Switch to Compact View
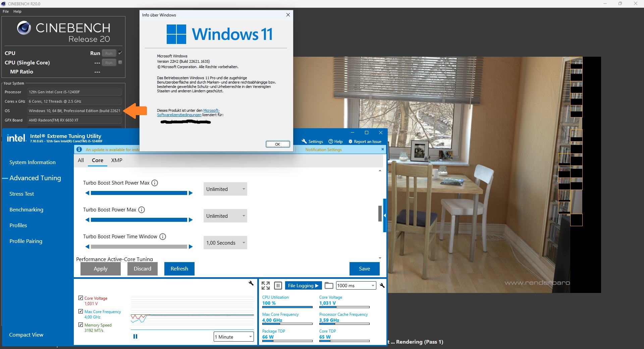The image size is (644, 349). point(26,335)
